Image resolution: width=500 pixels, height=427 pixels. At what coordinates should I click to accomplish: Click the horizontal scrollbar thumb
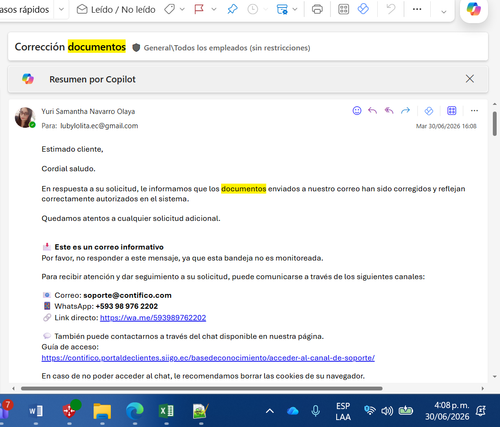point(202,388)
